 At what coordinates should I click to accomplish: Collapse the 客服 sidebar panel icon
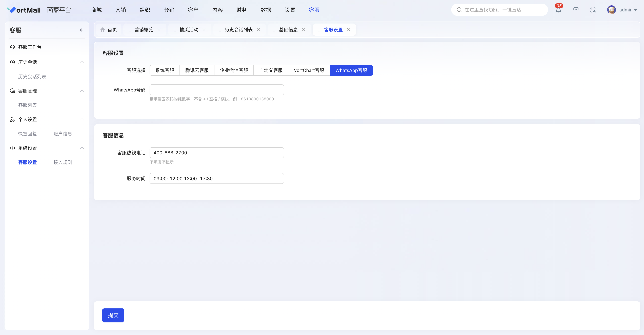click(80, 30)
